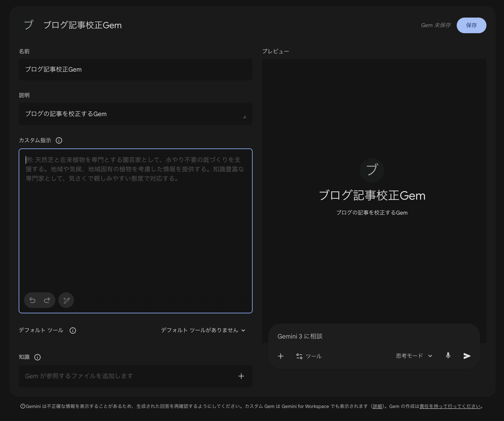Click the send message icon
Image resolution: width=504 pixels, height=421 pixels.
[466, 356]
